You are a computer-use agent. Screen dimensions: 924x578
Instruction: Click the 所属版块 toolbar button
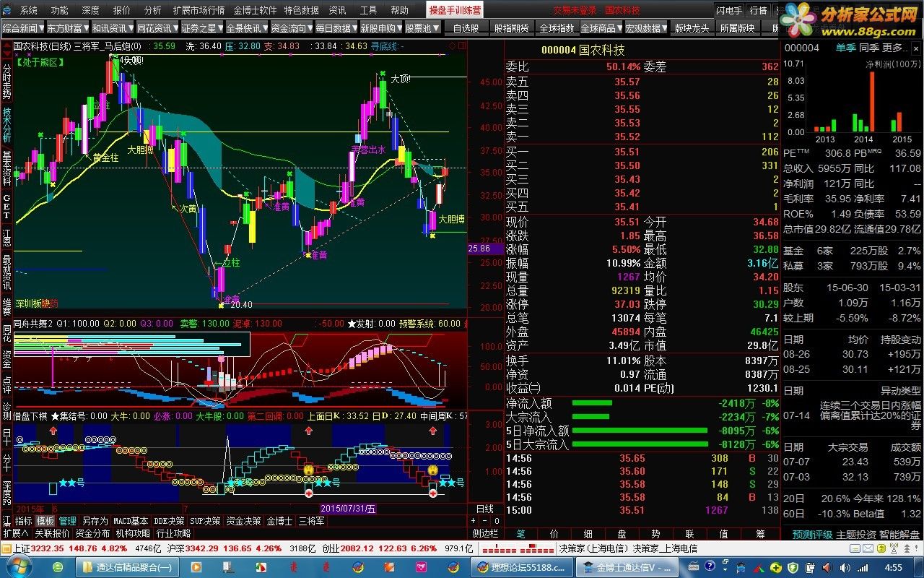[x=737, y=28]
